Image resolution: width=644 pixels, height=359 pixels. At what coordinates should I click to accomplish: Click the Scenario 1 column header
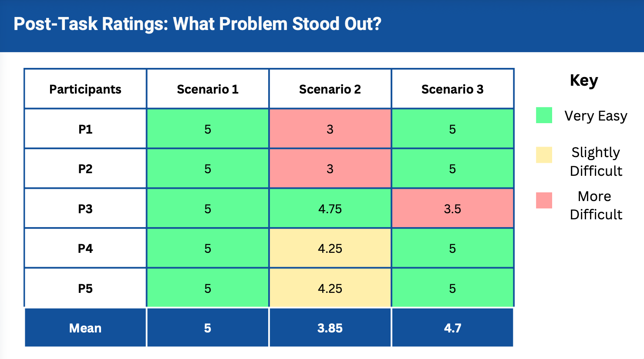(208, 89)
